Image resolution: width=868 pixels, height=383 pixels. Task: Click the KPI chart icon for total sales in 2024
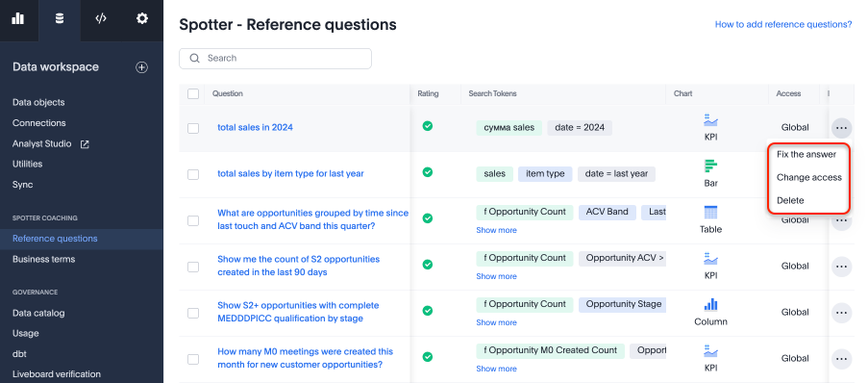710,119
